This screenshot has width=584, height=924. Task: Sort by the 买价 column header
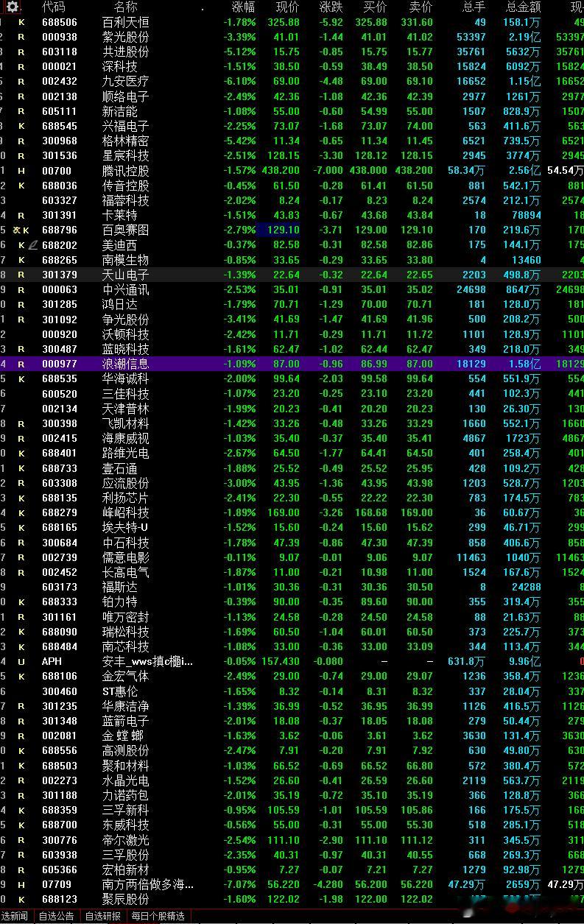[375, 7]
